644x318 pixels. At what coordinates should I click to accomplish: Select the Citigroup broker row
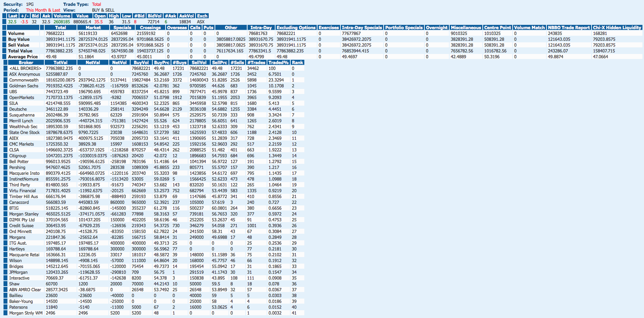(x=154, y=156)
